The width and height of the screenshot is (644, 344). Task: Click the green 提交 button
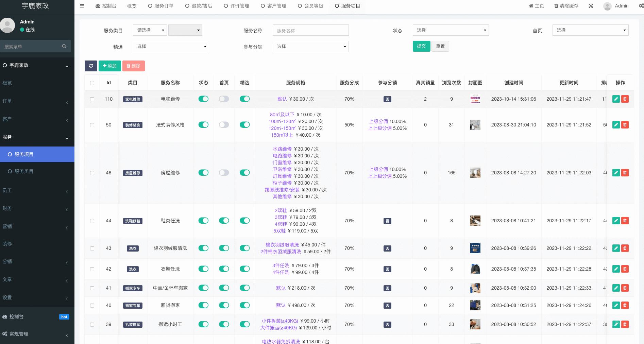point(421,46)
